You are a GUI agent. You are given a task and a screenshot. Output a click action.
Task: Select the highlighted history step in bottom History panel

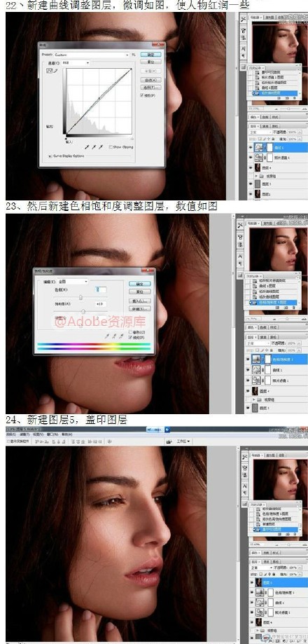275,529
